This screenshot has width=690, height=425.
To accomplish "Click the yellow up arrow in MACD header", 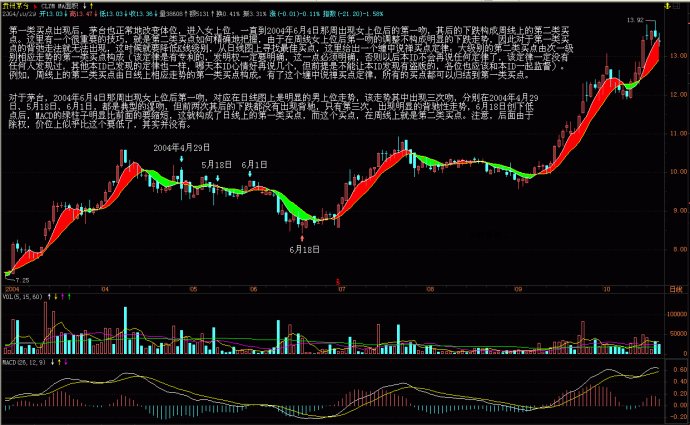I will (59, 363).
